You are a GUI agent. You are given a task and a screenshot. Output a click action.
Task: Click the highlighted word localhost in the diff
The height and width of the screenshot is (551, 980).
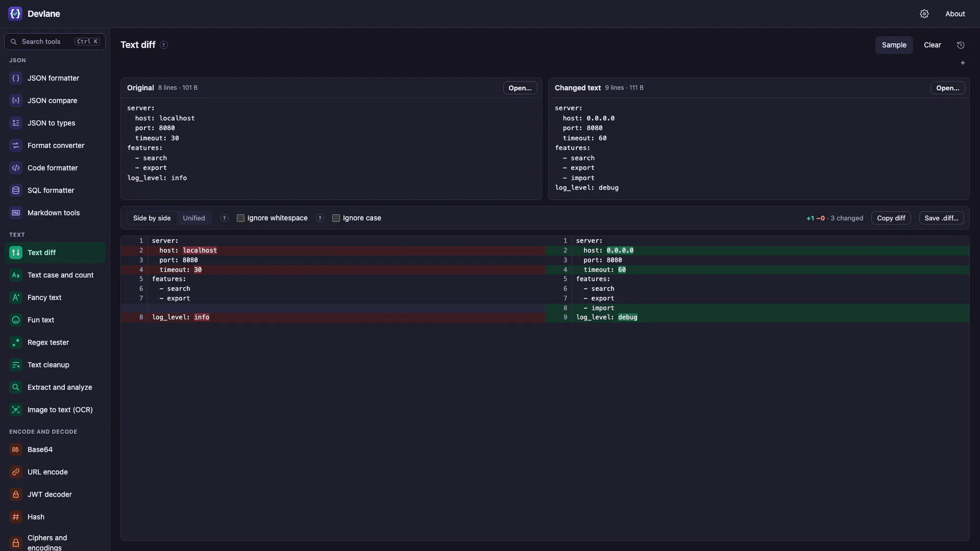point(200,251)
